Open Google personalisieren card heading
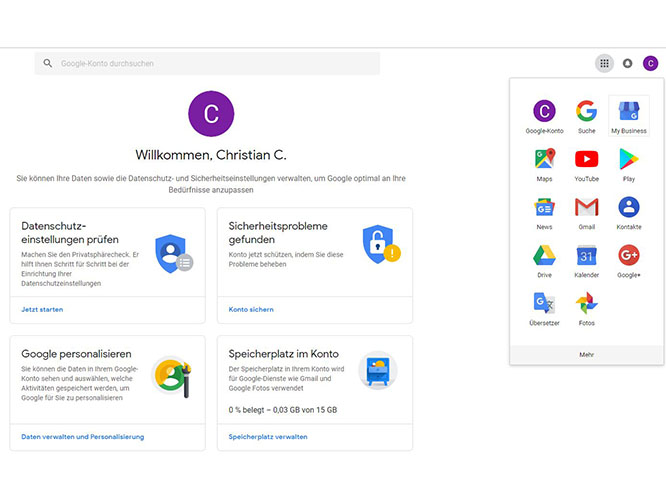The width and height of the screenshot is (666, 500). (76, 354)
